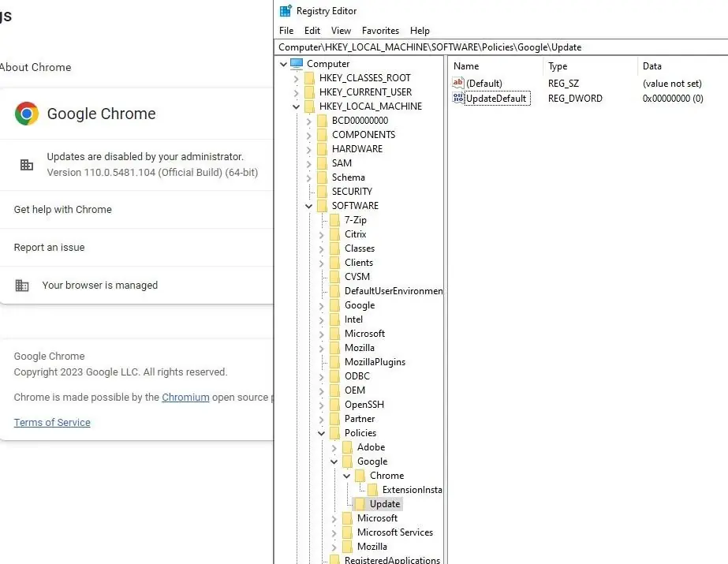Click the Update key folder icon

coord(360,504)
